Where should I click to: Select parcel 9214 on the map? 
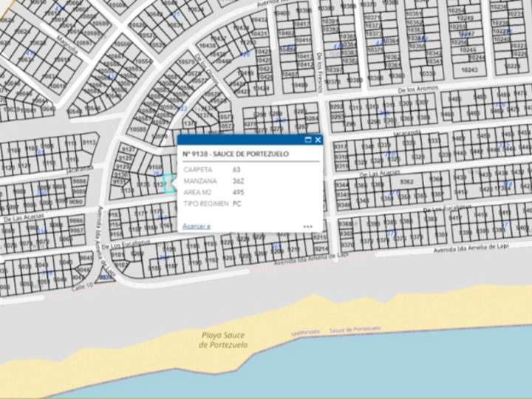point(321,249)
